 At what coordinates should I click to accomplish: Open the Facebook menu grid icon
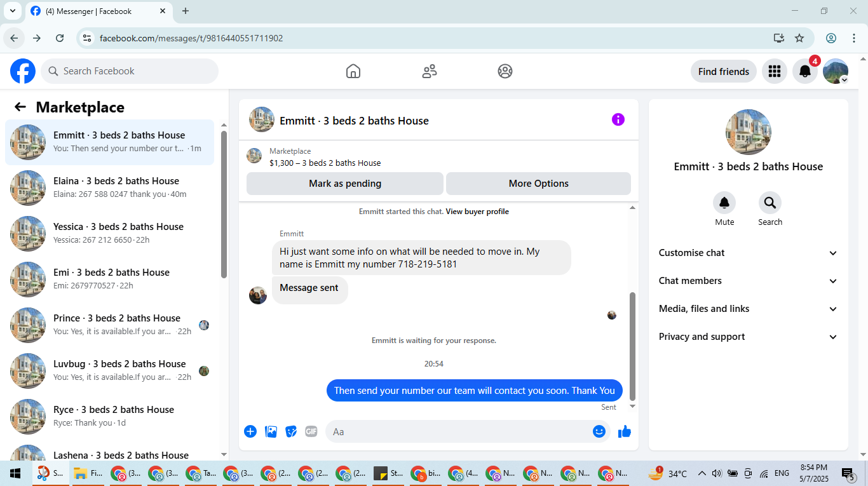click(x=774, y=71)
